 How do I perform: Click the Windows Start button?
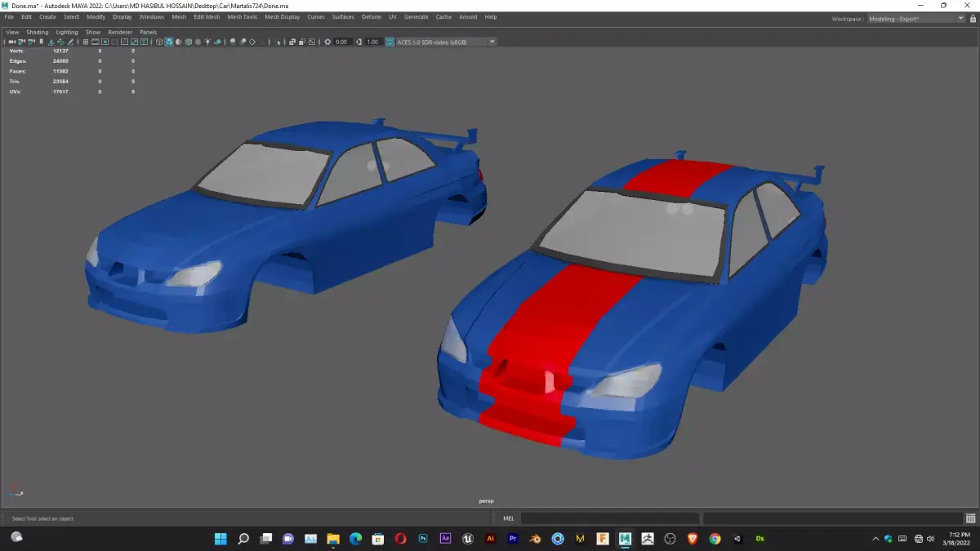[220, 539]
